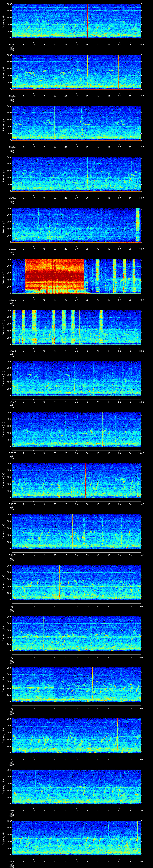Viewport: 153px width, 868px height.
Task: Click the "4:00" end time label
Action: tap(141, 147)
